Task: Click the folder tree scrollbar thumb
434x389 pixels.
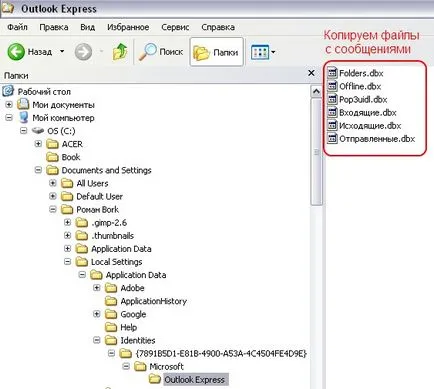Action: (x=316, y=152)
